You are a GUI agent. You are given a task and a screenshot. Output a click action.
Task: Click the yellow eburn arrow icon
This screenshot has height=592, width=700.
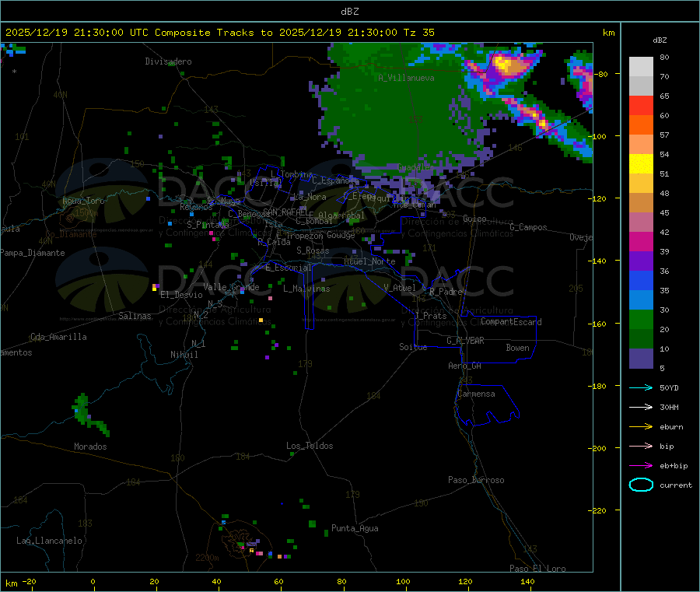coord(641,427)
